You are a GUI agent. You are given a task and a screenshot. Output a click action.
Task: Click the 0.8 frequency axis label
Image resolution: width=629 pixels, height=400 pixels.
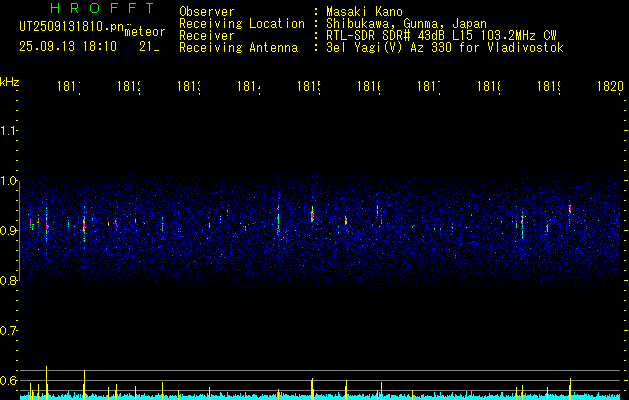tap(8, 280)
